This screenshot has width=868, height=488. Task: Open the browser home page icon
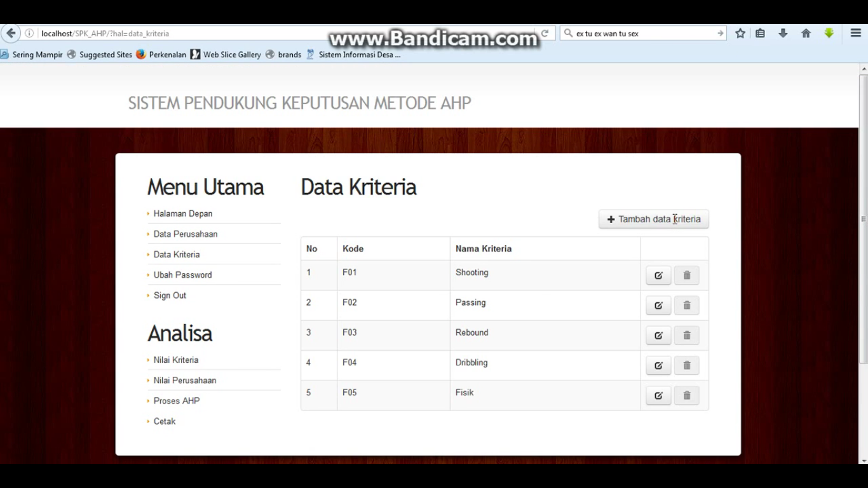pyautogui.click(x=806, y=34)
